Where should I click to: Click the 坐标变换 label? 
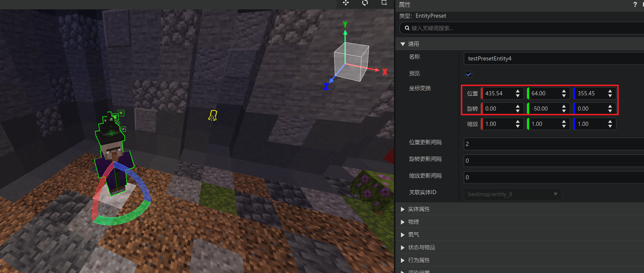point(420,88)
